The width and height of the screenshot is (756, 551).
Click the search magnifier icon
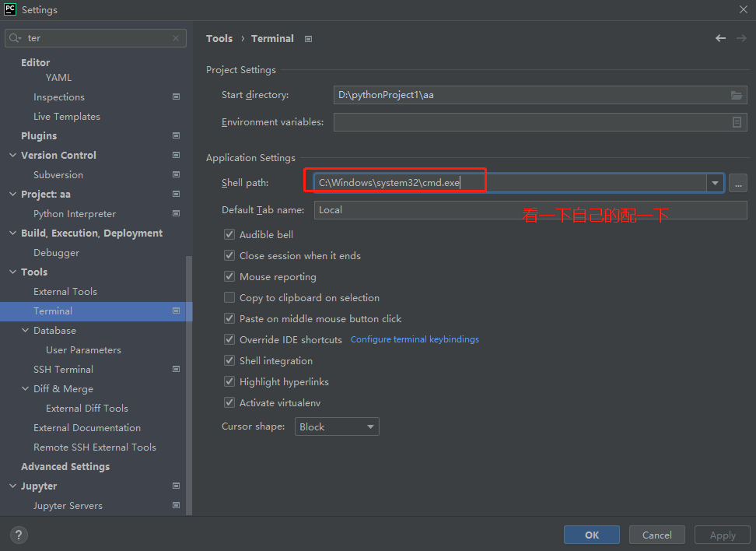tap(15, 38)
